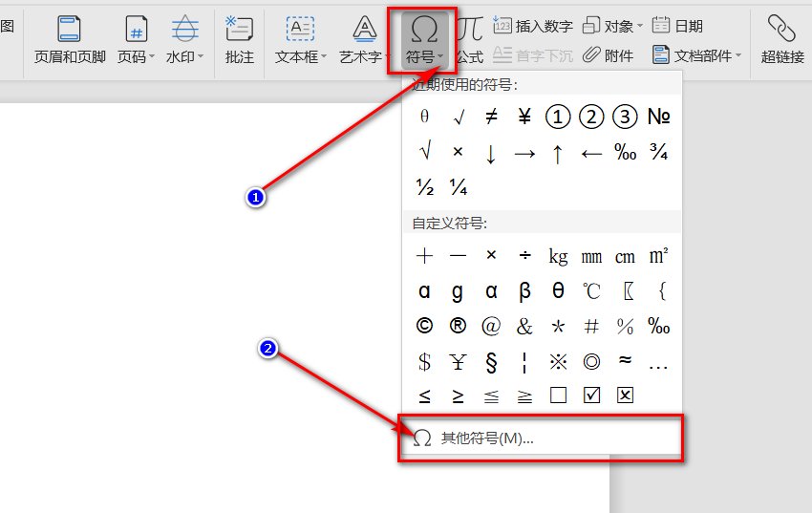Insert the m² square meter symbol
This screenshot has width=812, height=513.
click(x=659, y=255)
